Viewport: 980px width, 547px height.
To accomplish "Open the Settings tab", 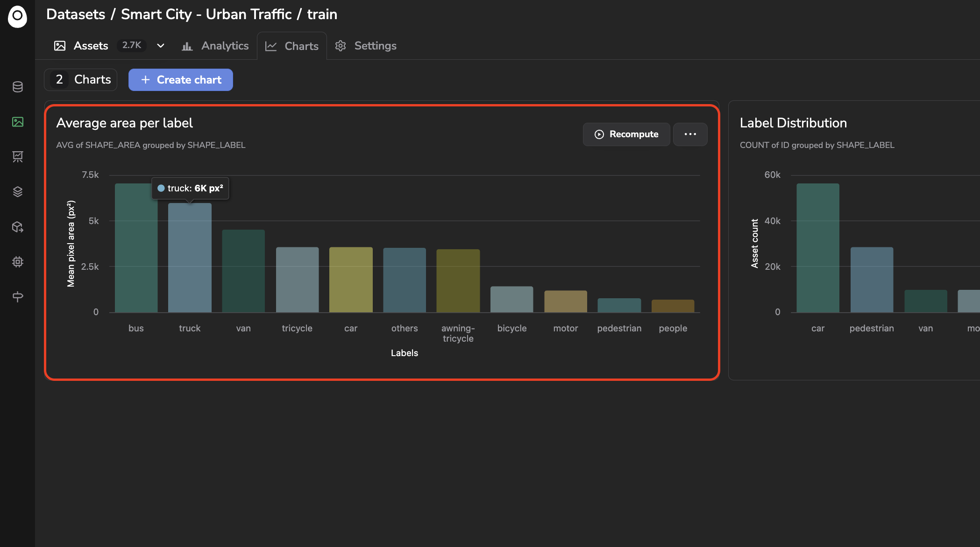I will click(366, 46).
